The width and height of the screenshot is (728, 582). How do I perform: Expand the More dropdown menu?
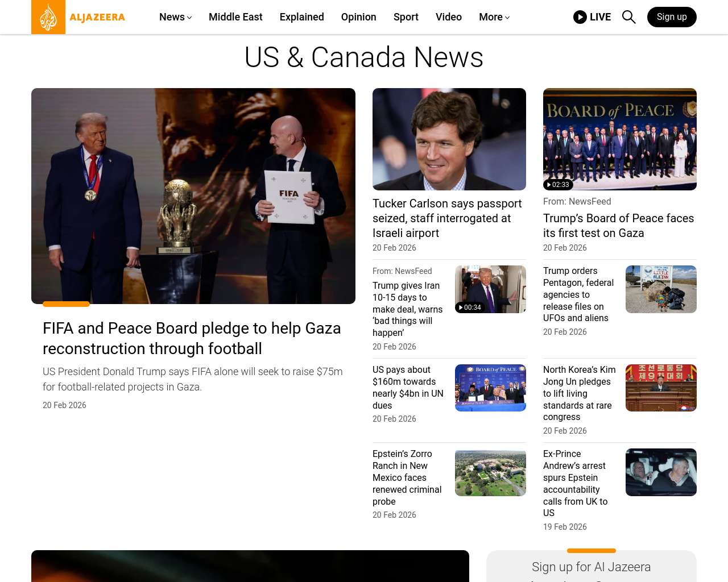coord(494,17)
